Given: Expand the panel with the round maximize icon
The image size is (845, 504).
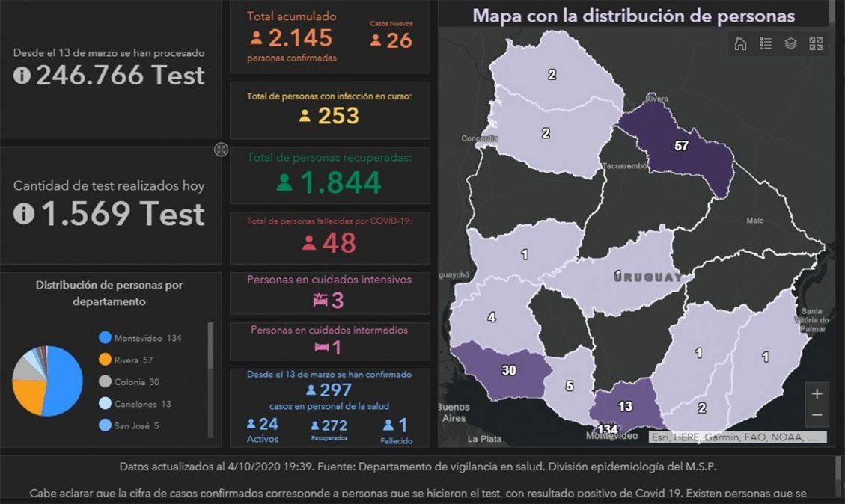Looking at the screenshot, I should coord(221,150).
